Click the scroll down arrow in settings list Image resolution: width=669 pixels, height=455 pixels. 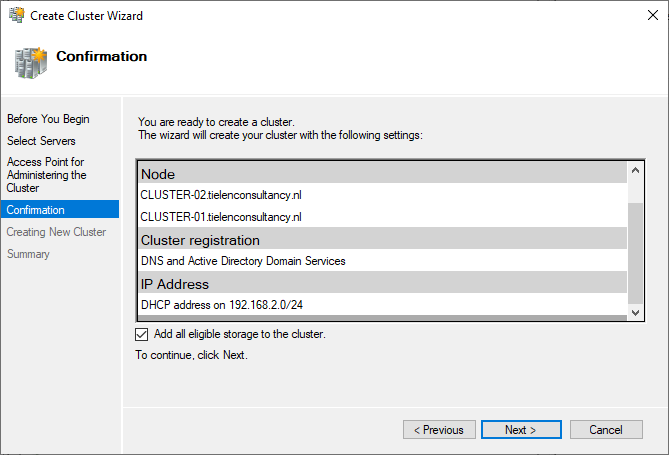635,312
